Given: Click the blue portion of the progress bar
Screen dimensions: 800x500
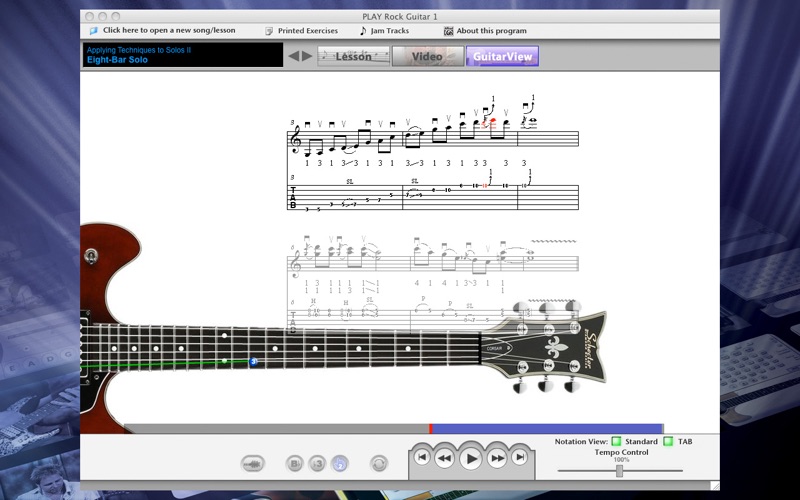Looking at the screenshot, I should click(547, 429).
